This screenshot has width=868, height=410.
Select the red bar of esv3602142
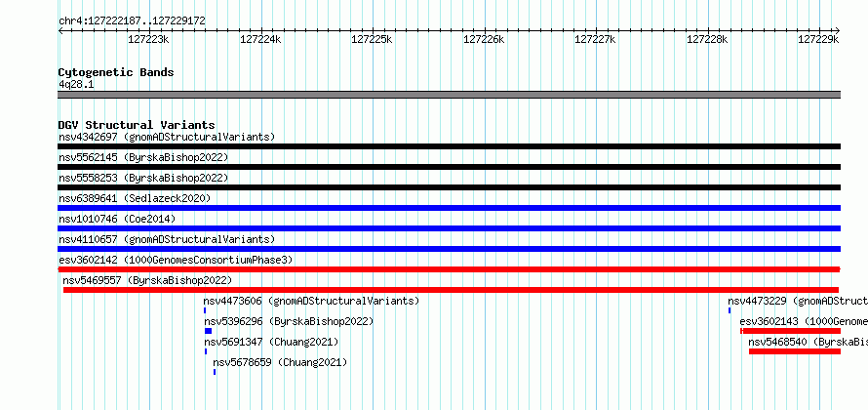click(x=449, y=269)
